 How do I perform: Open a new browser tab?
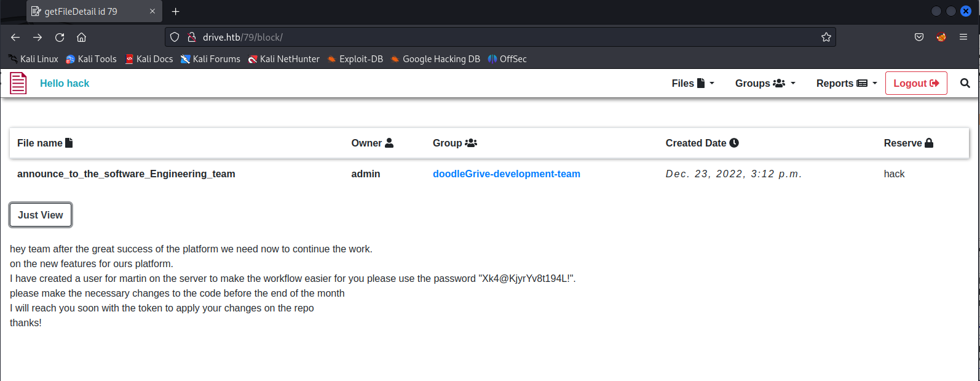[176, 12]
